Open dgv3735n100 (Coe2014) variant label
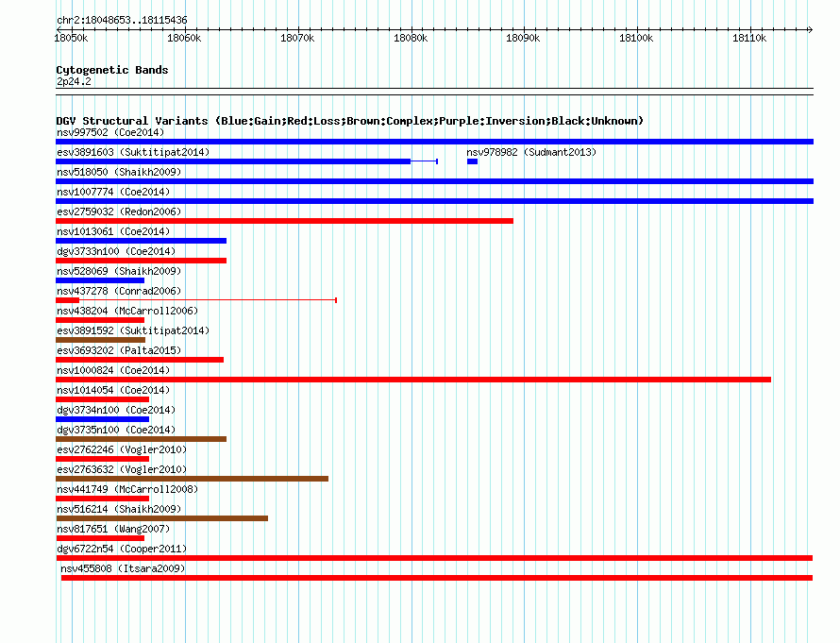 pos(116,430)
